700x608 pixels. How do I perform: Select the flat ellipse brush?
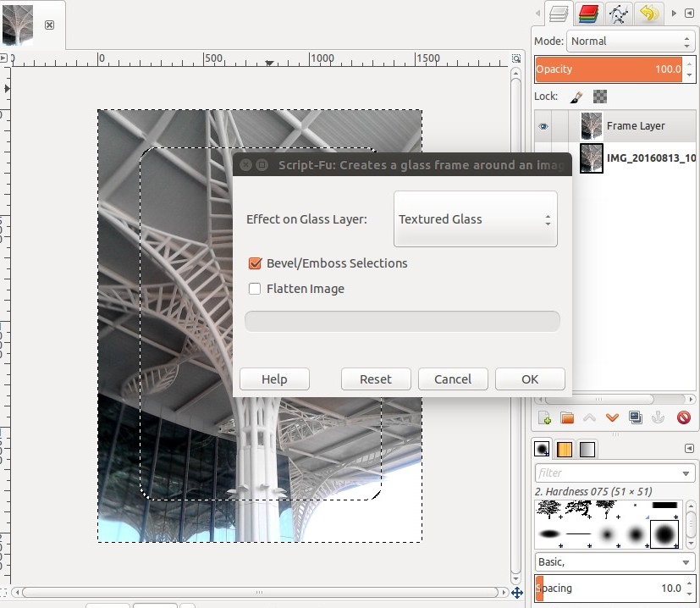549,533
